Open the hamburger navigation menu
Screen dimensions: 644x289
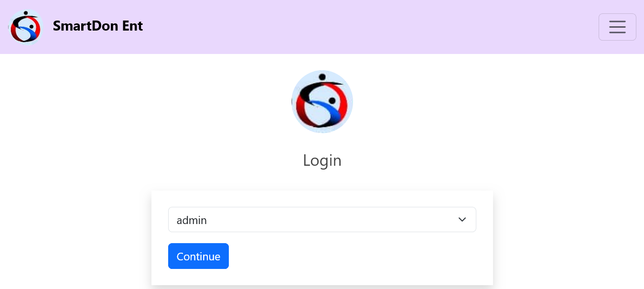(x=617, y=27)
